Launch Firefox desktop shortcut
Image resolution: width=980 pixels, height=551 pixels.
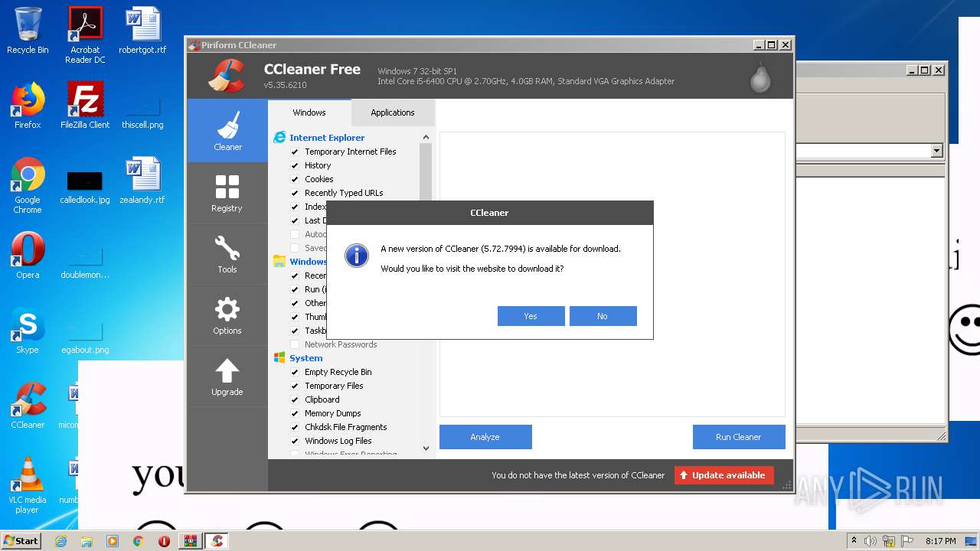(x=28, y=106)
